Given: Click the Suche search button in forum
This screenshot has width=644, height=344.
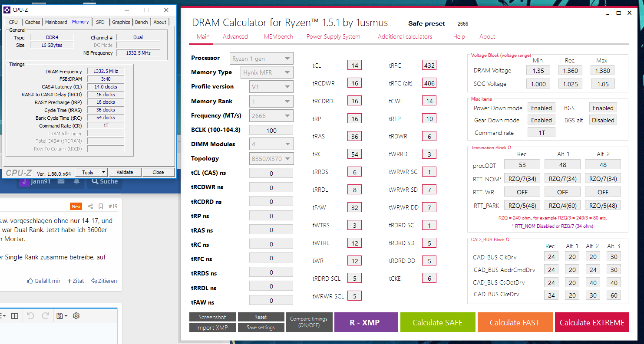Looking at the screenshot, I should click(x=104, y=181).
